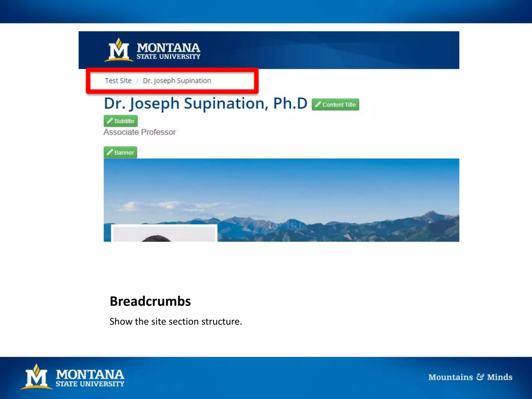The image size is (532, 399).
Task: Click the profile photo thumbnail
Action: [x=164, y=233]
